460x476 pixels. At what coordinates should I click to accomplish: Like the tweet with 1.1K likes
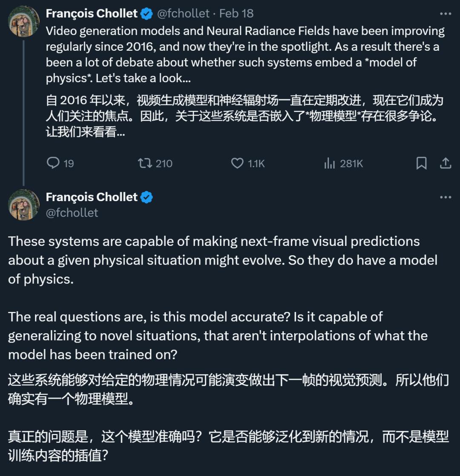click(x=237, y=163)
